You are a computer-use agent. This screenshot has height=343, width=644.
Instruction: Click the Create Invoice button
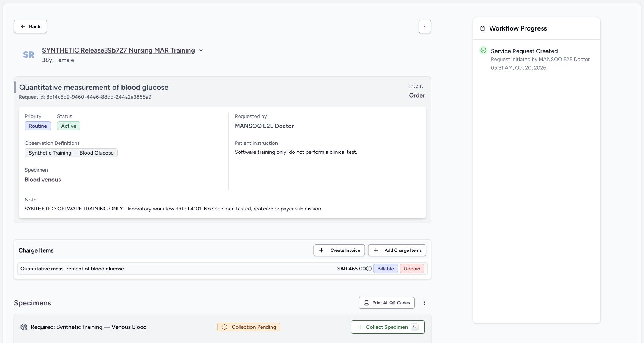click(339, 250)
